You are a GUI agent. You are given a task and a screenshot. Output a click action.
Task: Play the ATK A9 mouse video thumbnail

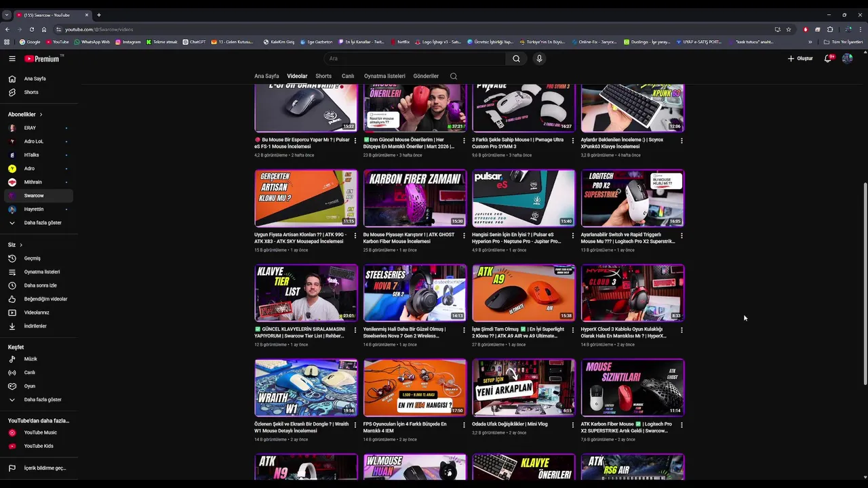point(524,293)
